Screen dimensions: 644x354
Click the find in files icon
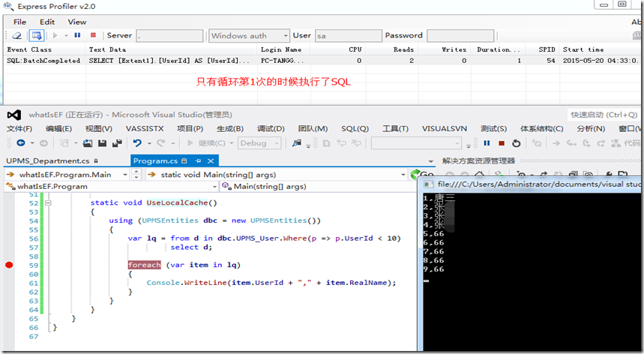(297, 143)
